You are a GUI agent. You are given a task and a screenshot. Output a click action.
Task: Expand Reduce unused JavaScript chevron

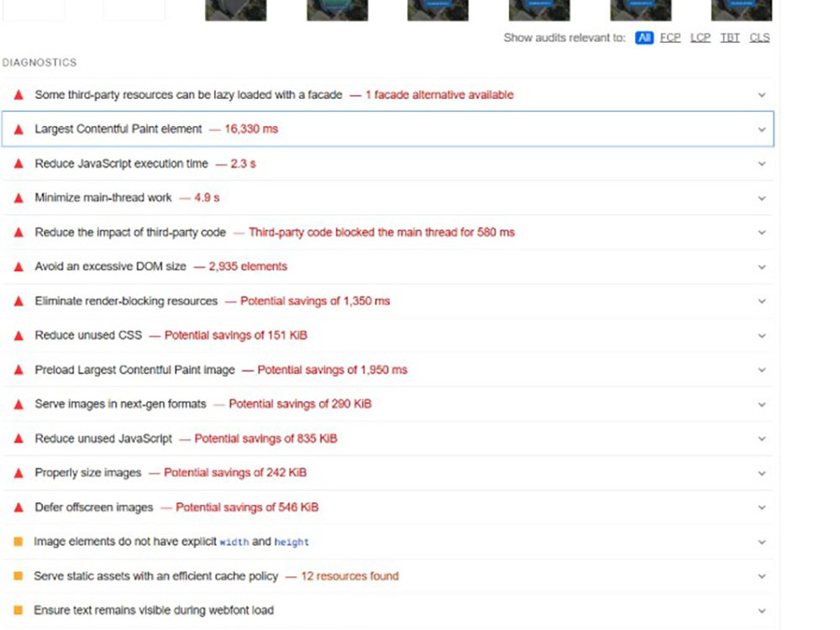pos(761,438)
